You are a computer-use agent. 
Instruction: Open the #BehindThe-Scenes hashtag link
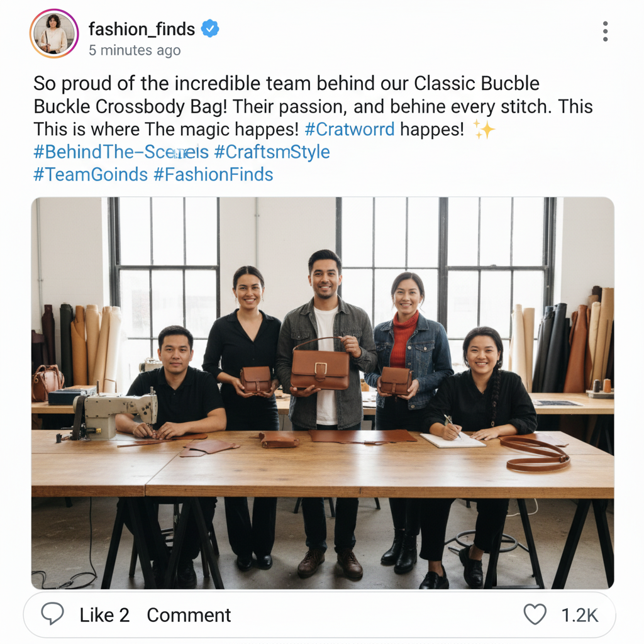point(121,152)
